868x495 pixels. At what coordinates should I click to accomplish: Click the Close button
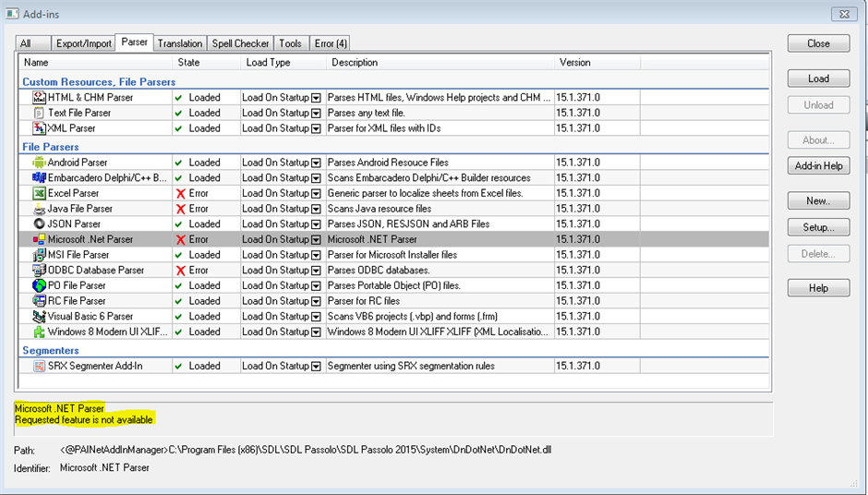click(818, 43)
